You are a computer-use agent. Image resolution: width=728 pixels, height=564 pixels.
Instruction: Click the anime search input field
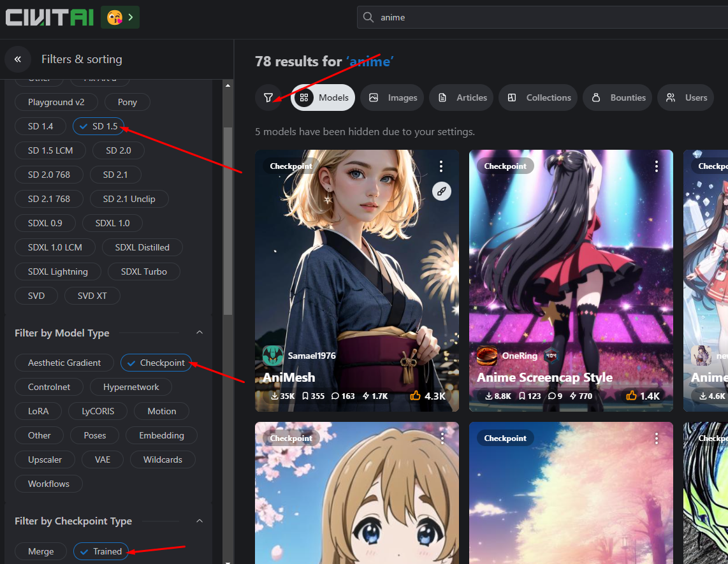pos(542,17)
